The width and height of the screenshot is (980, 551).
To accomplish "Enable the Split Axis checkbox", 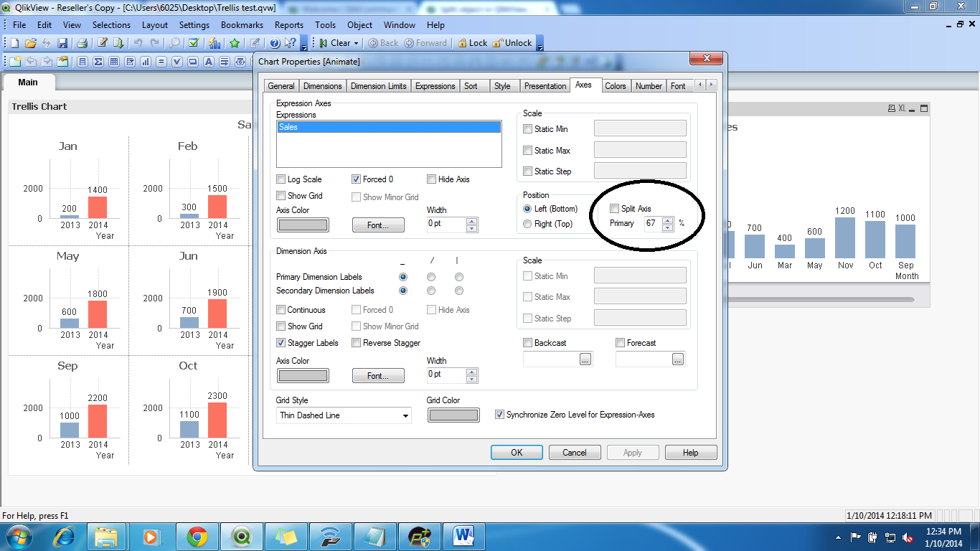I will 614,209.
